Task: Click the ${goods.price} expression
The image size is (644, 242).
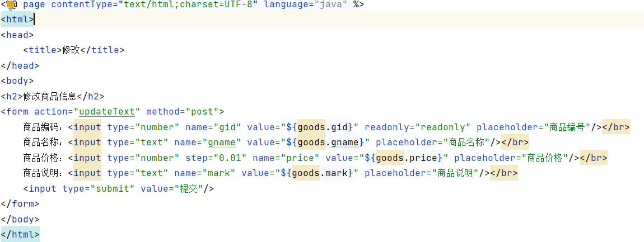Action: 404,158
